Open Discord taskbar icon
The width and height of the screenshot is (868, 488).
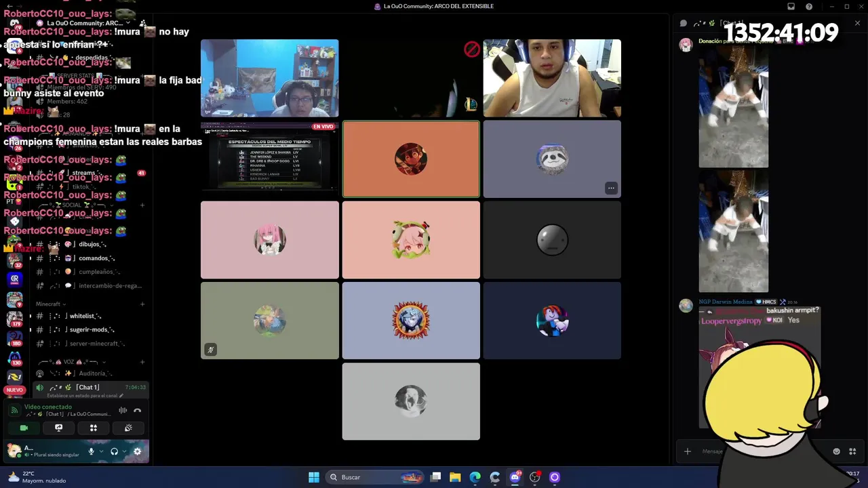click(x=515, y=477)
